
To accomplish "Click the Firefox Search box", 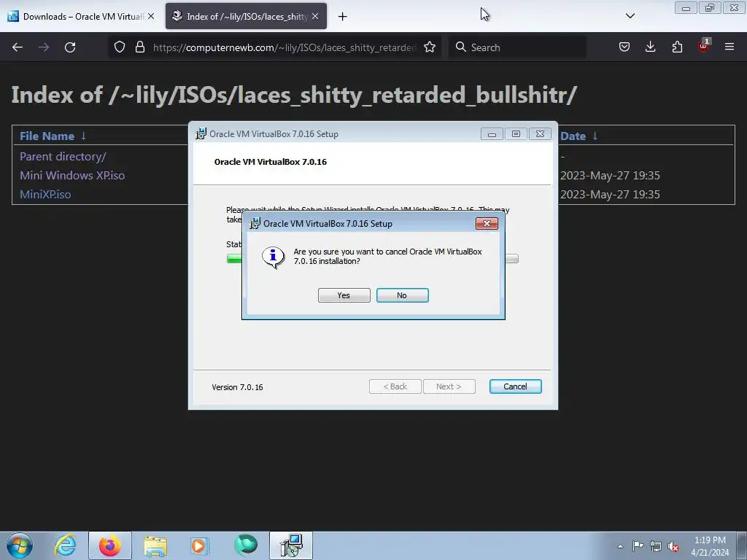I will 517,47.
